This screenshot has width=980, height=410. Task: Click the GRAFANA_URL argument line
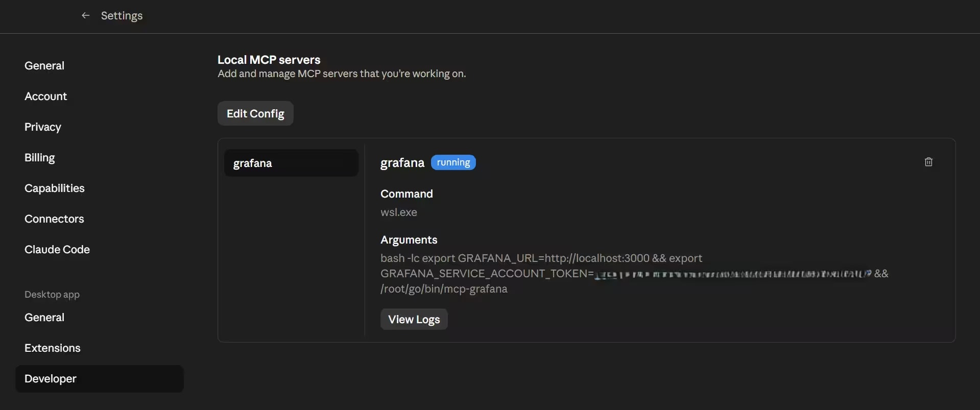pos(541,258)
